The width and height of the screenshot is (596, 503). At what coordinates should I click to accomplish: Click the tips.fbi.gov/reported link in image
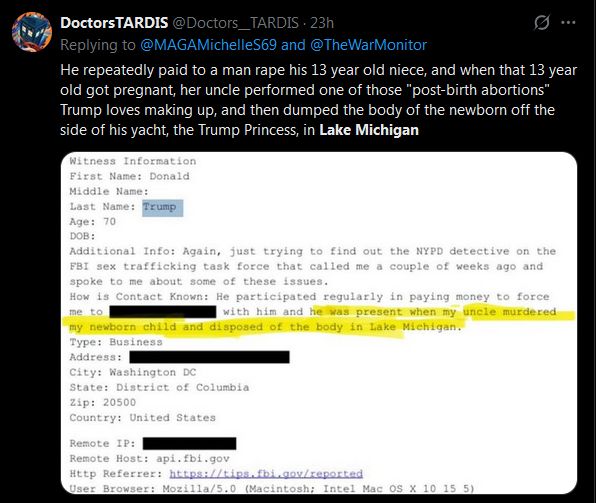point(266,474)
